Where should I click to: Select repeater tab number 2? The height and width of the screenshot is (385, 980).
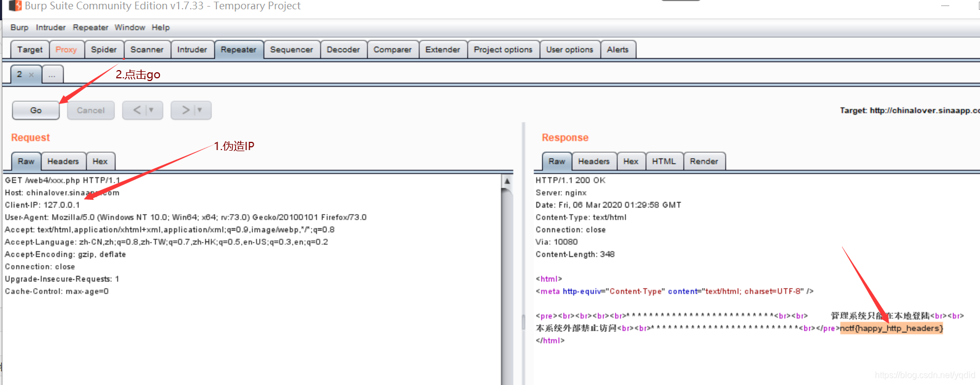pos(20,74)
